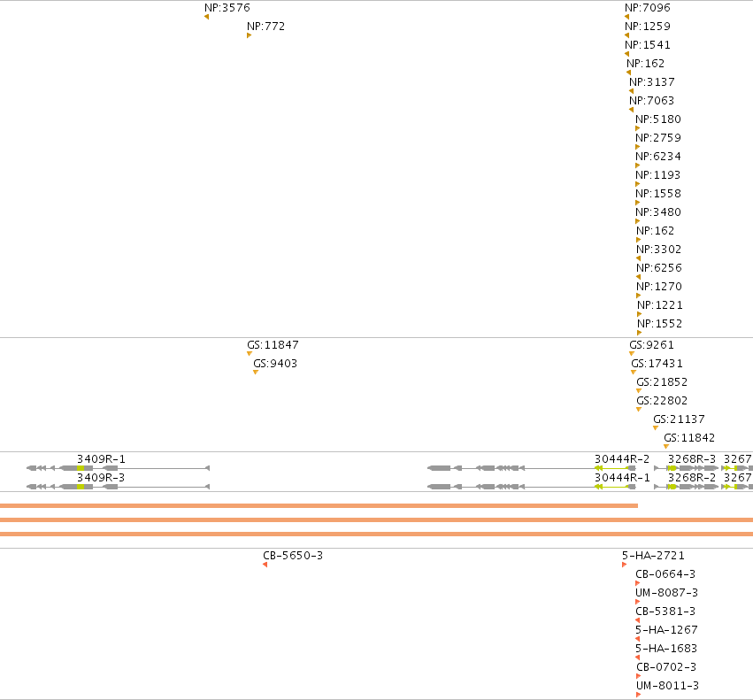Screen dimensions: 753x700
Task: Click the GS:11842 downward triangle
Action: point(666,447)
